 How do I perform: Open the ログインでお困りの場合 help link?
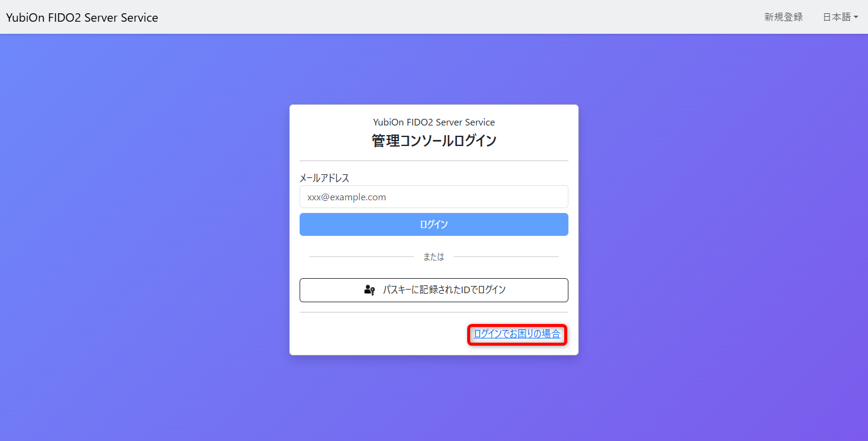(517, 334)
